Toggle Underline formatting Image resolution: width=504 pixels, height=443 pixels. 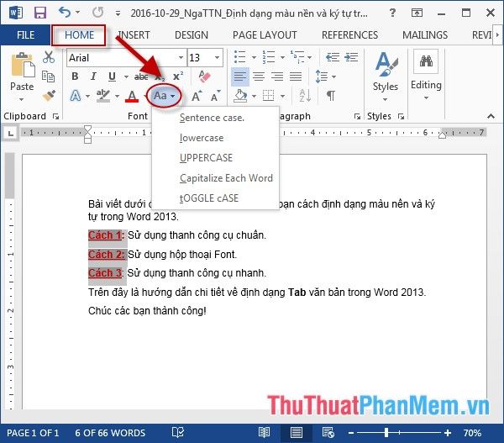click(112, 76)
